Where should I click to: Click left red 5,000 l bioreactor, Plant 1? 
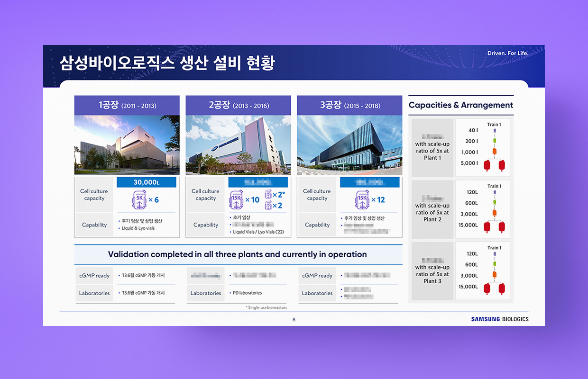coord(487,165)
